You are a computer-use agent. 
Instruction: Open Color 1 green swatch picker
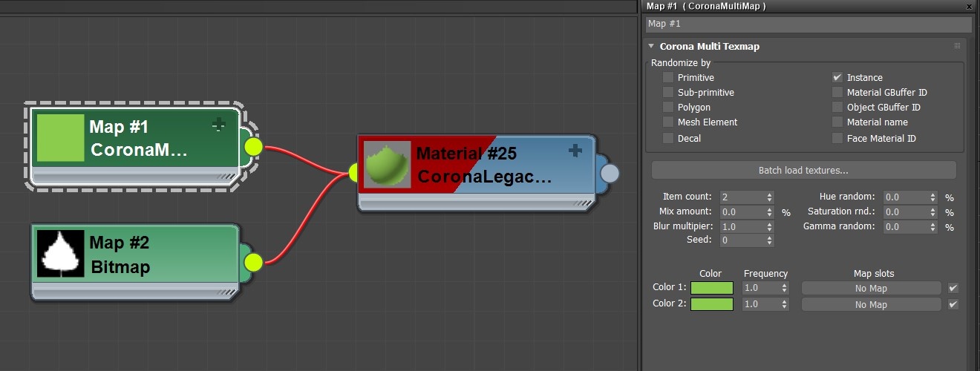tap(712, 288)
